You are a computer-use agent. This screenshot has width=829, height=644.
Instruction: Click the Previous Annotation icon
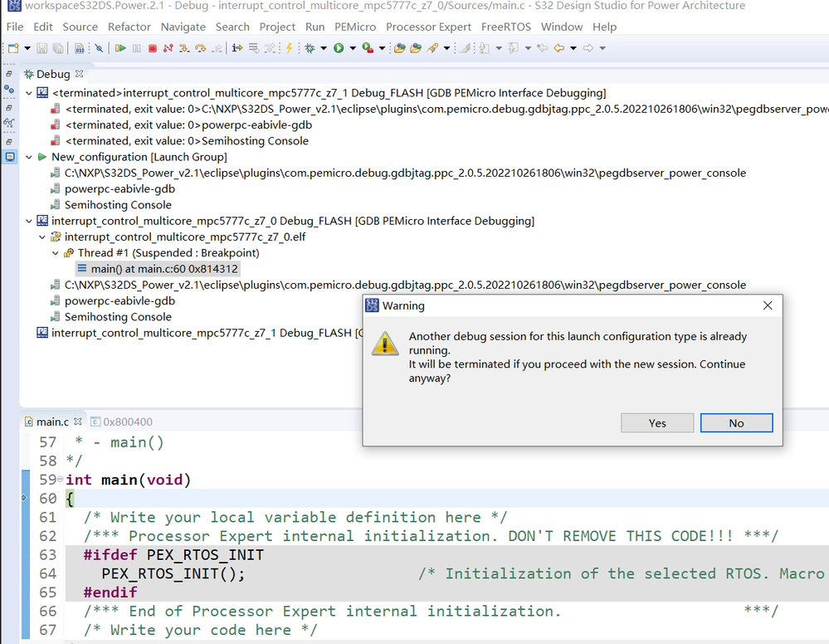514,48
